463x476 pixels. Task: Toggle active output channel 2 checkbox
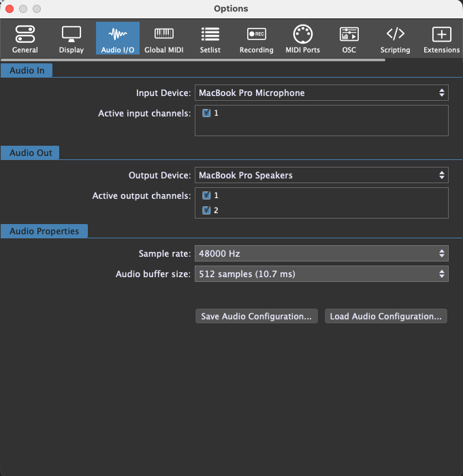(x=206, y=210)
